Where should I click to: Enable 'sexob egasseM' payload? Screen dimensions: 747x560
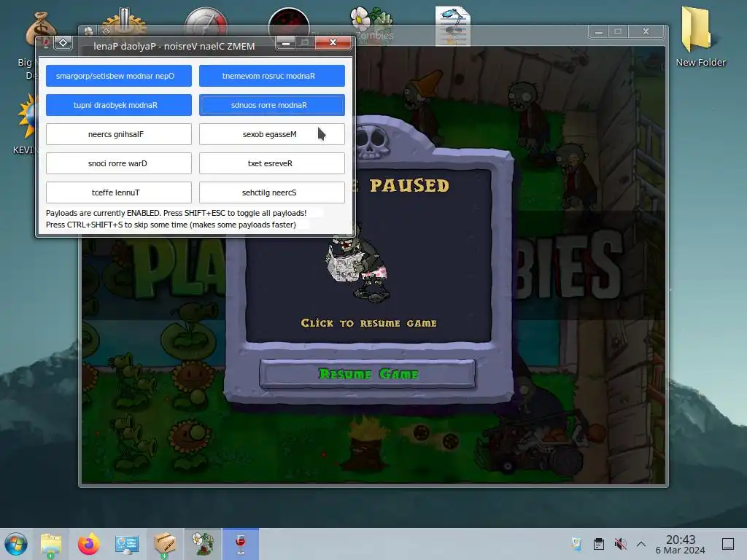click(x=271, y=134)
